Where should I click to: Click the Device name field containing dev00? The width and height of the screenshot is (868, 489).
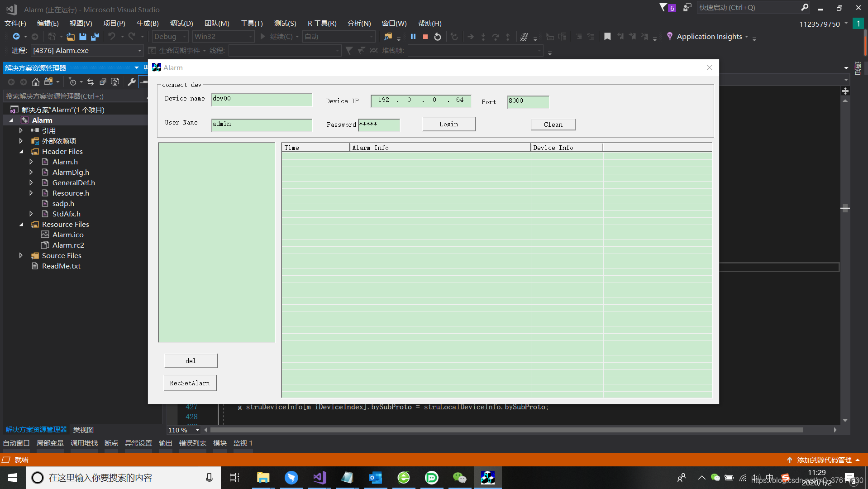(x=262, y=100)
